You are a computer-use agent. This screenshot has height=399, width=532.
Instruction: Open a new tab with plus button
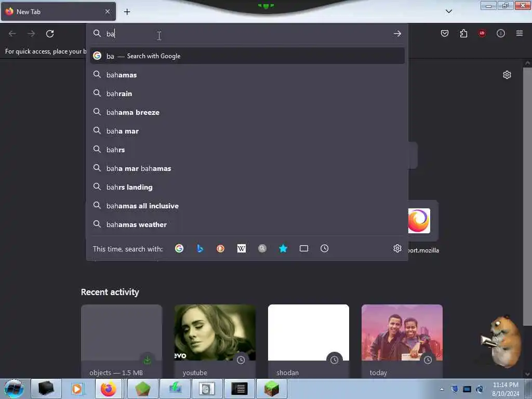127,11
